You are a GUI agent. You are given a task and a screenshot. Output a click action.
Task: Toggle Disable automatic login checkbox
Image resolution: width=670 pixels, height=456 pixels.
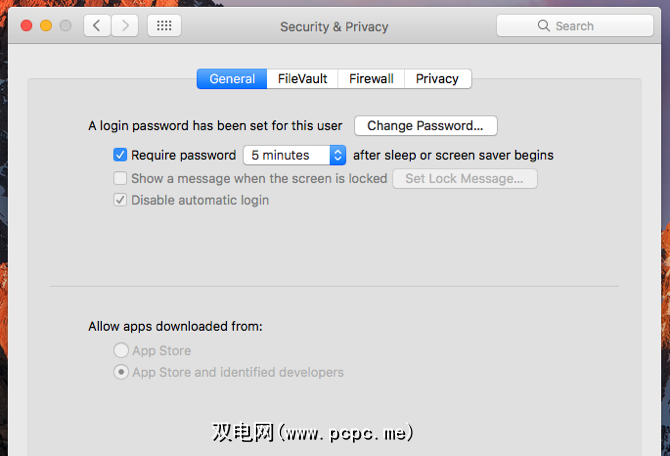click(x=120, y=200)
